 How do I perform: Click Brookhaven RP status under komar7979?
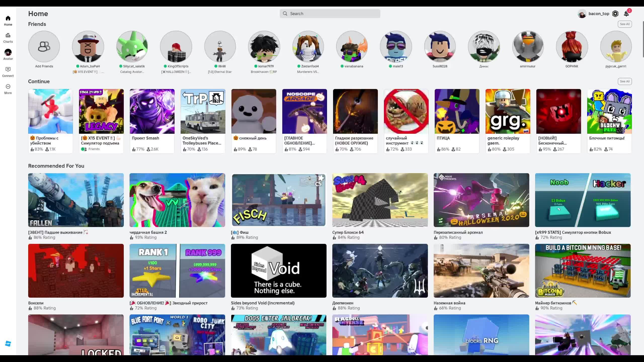click(x=264, y=72)
